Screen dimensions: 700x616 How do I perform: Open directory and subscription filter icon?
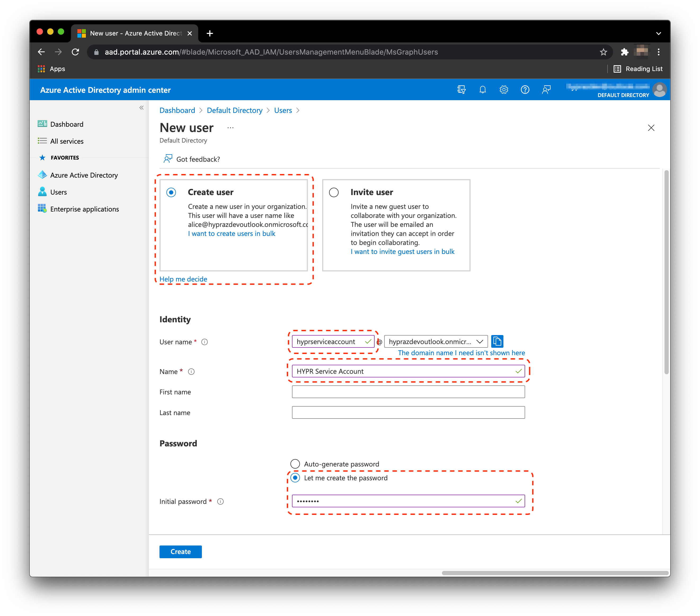click(x=461, y=90)
